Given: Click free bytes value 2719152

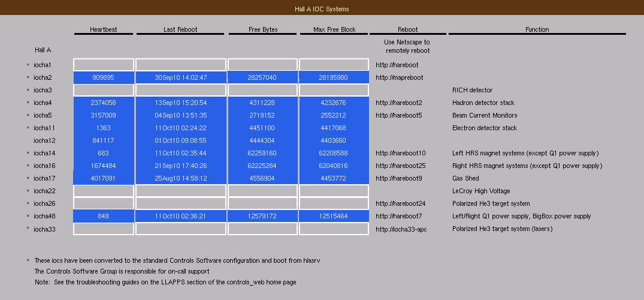Looking at the screenshot, I should pos(262,115).
